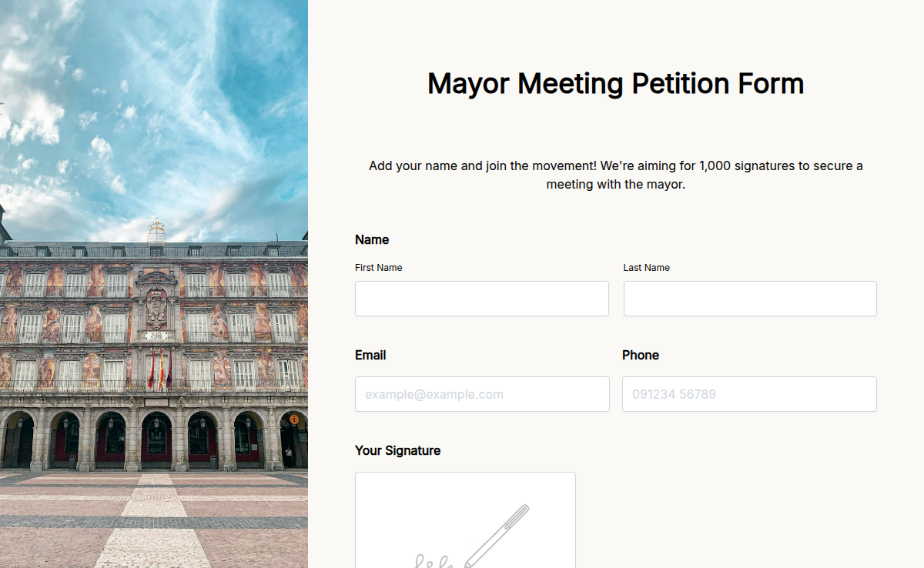Click the top border of the signature box
This screenshot has width=924, height=568.
pyautogui.click(x=465, y=473)
